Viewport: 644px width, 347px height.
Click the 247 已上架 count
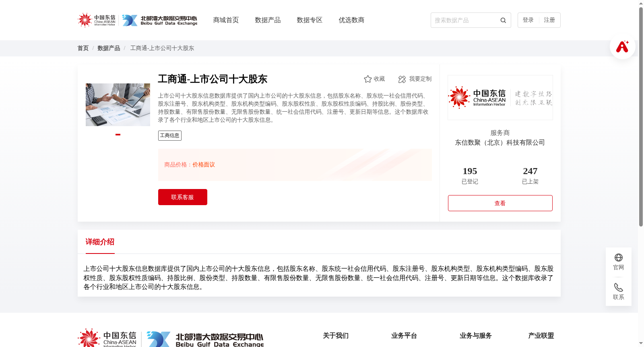tap(530, 176)
